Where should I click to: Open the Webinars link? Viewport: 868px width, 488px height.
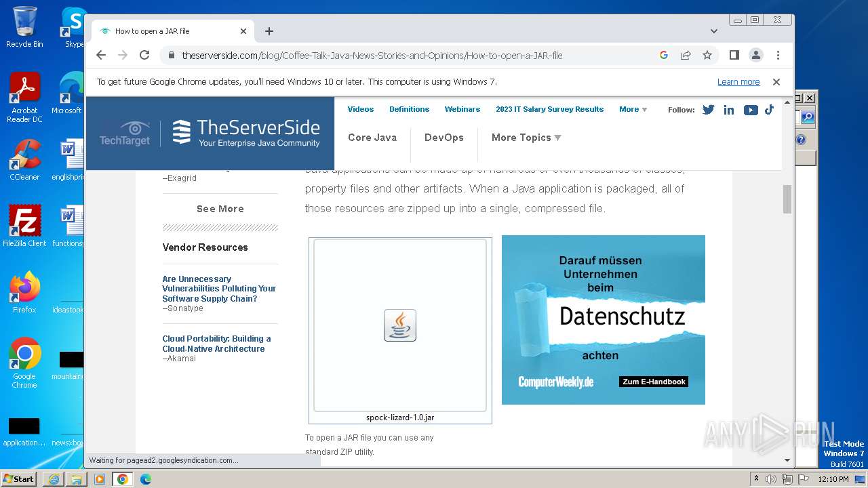[x=462, y=109]
